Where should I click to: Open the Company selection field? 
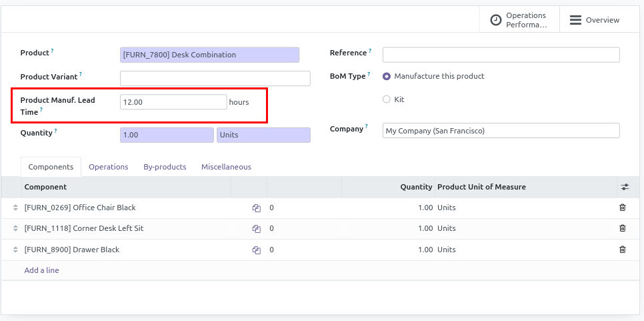pyautogui.click(x=501, y=131)
